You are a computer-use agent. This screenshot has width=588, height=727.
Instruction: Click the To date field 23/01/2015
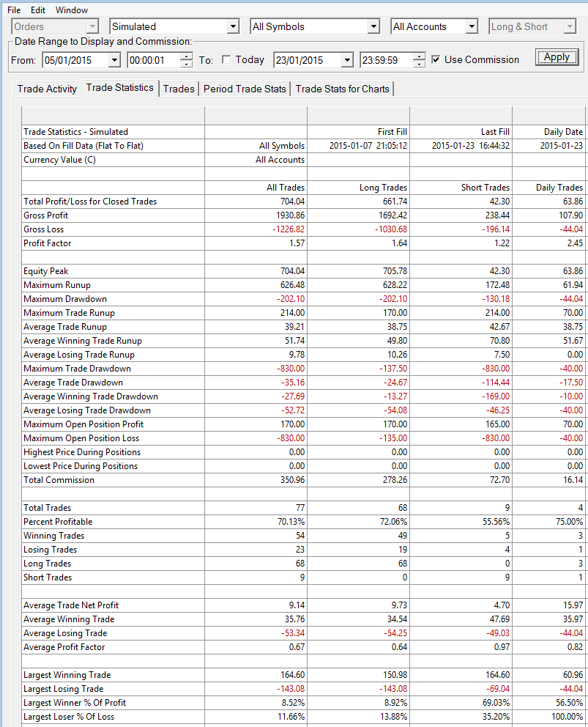coord(308,60)
